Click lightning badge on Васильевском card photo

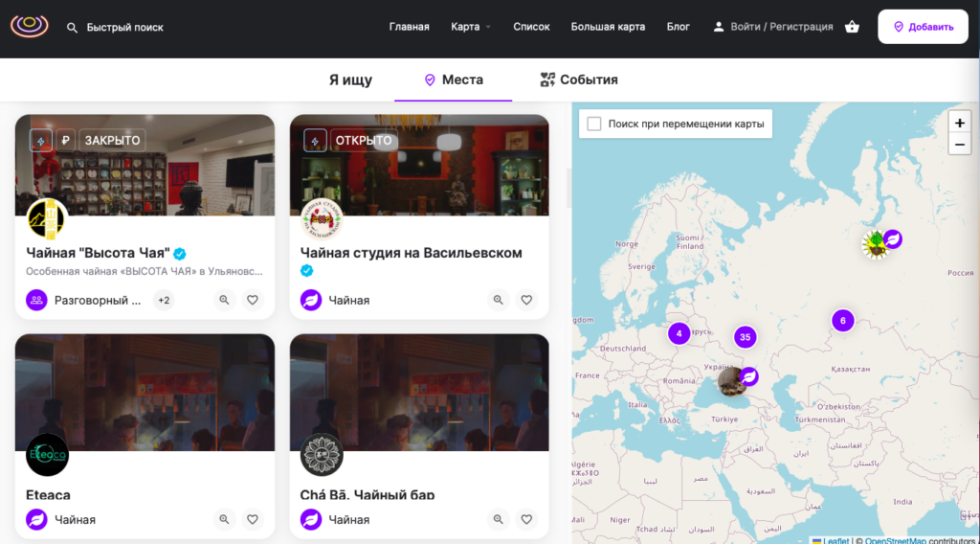(x=315, y=141)
